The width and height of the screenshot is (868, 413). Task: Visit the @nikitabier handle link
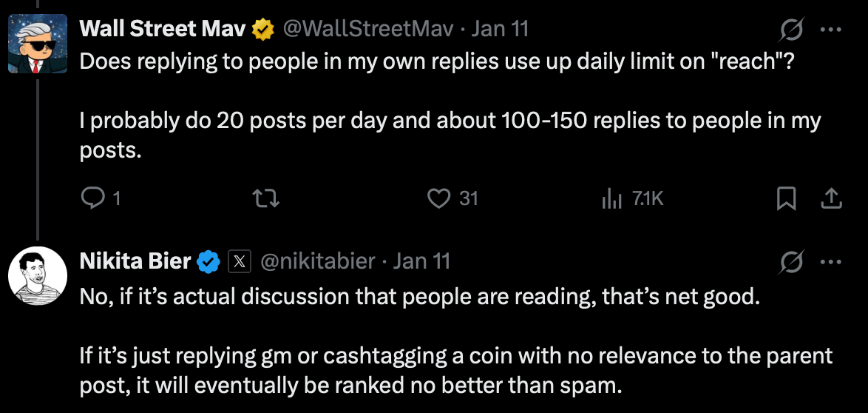click(318, 261)
